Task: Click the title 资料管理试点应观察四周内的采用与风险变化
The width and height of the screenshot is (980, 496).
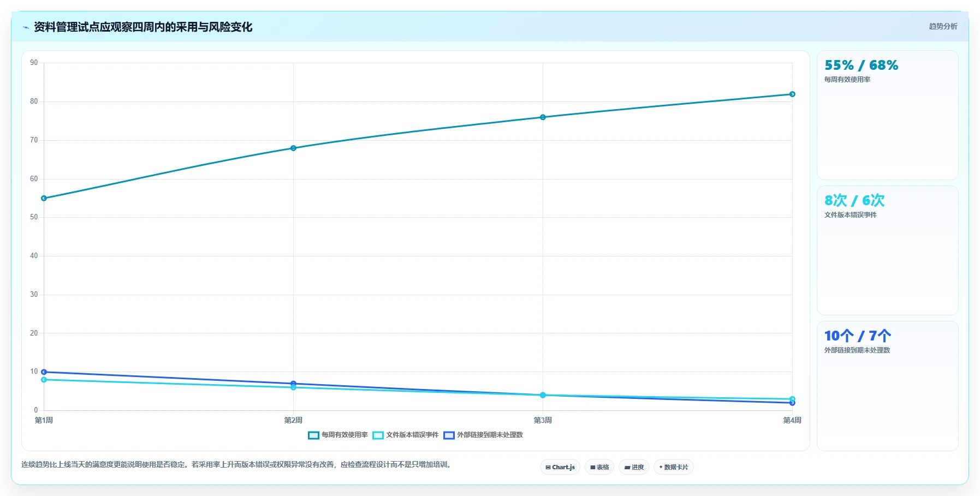Action: 143,27
